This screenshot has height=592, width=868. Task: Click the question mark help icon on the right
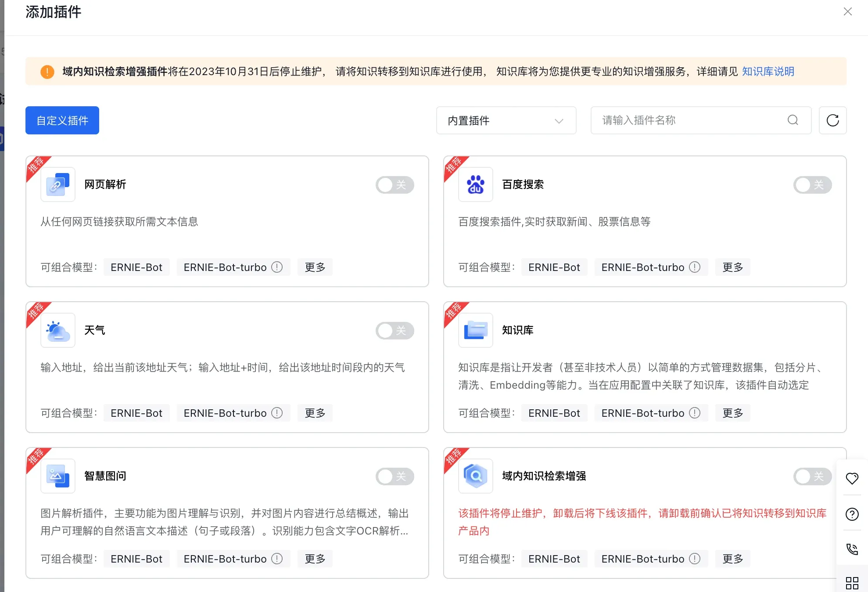pyautogui.click(x=852, y=514)
